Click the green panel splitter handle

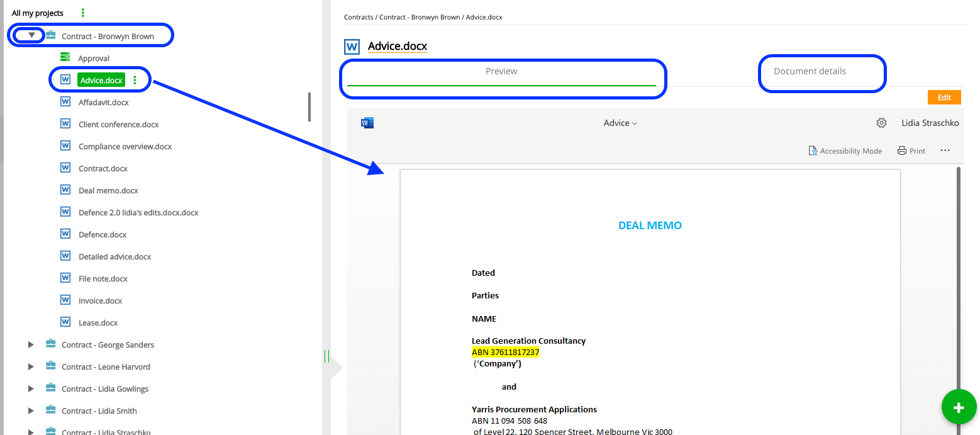[326, 356]
